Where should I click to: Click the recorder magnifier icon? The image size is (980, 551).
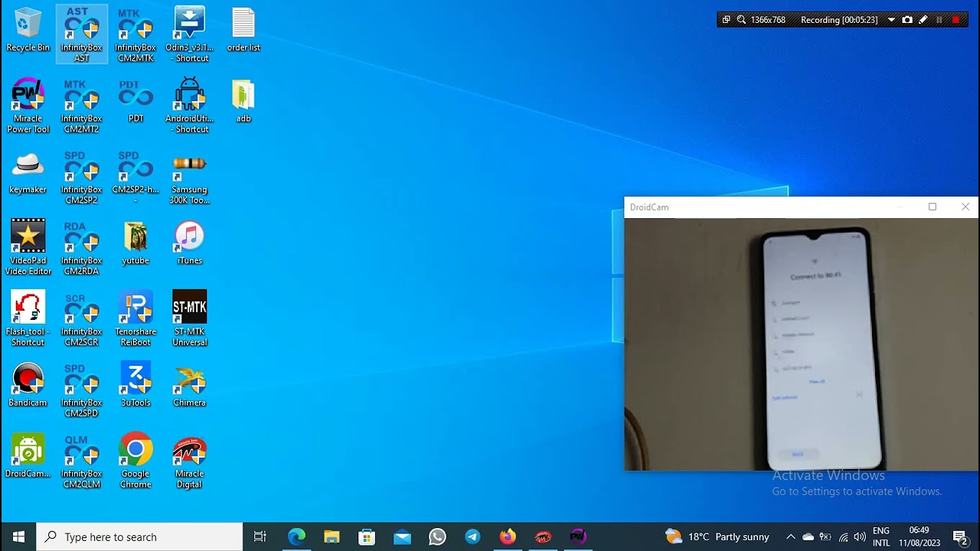click(741, 20)
